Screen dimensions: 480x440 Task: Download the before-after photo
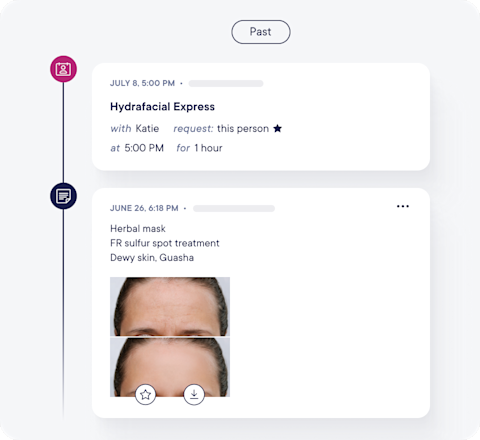[x=194, y=395]
